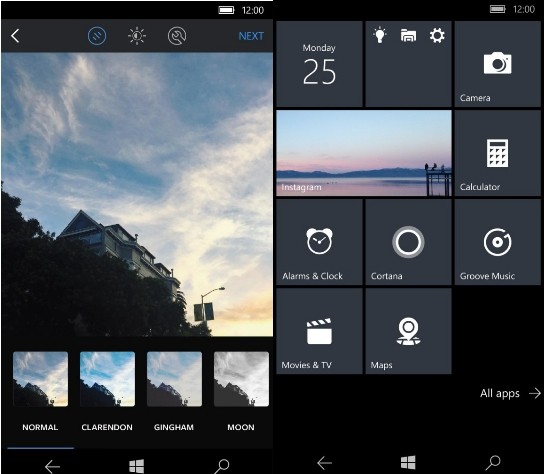Select the NORMAL filter label
Image resolution: width=547 pixels, height=474 pixels.
40,427
